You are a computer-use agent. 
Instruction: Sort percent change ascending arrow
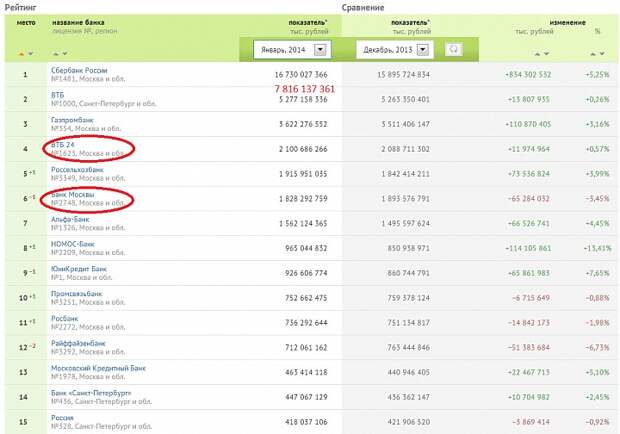pyautogui.click(x=593, y=53)
